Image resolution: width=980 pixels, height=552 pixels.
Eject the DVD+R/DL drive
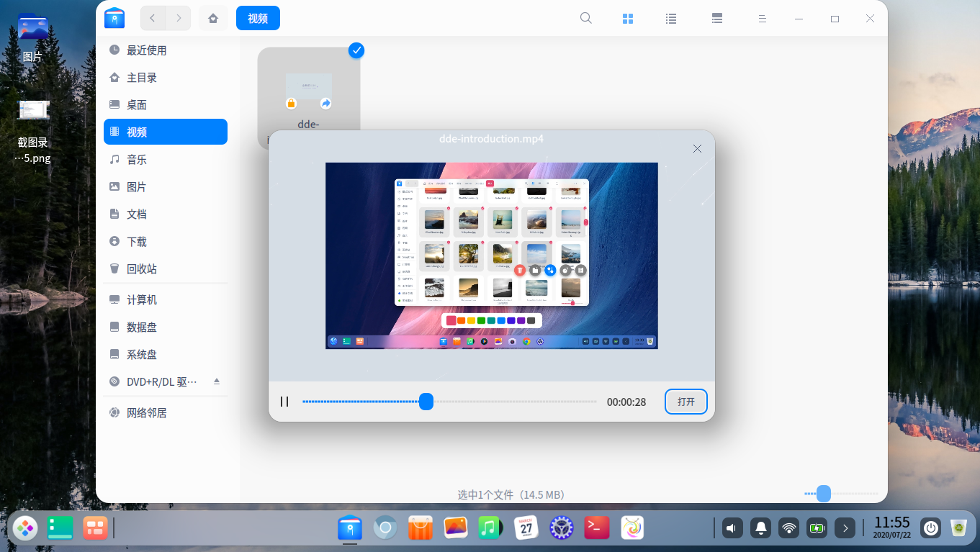(217, 381)
